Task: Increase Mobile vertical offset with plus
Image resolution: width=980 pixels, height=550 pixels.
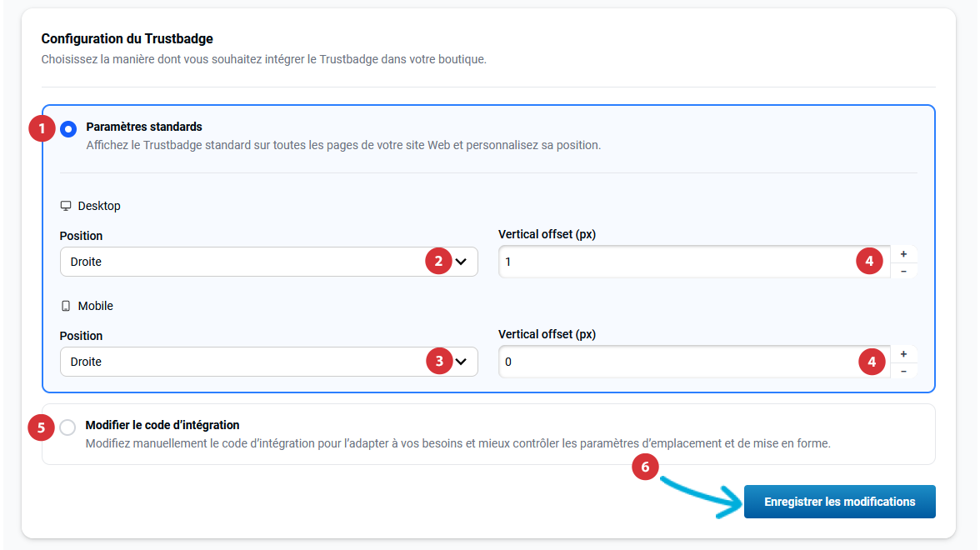Action: [903, 354]
